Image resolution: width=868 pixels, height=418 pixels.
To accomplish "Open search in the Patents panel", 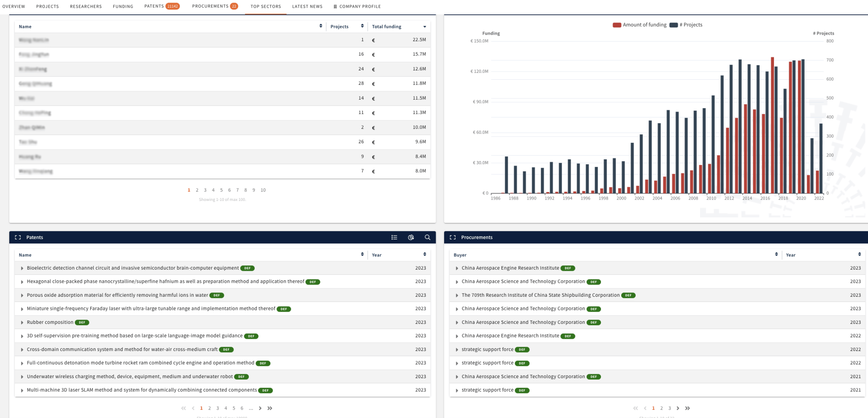I will (x=427, y=237).
